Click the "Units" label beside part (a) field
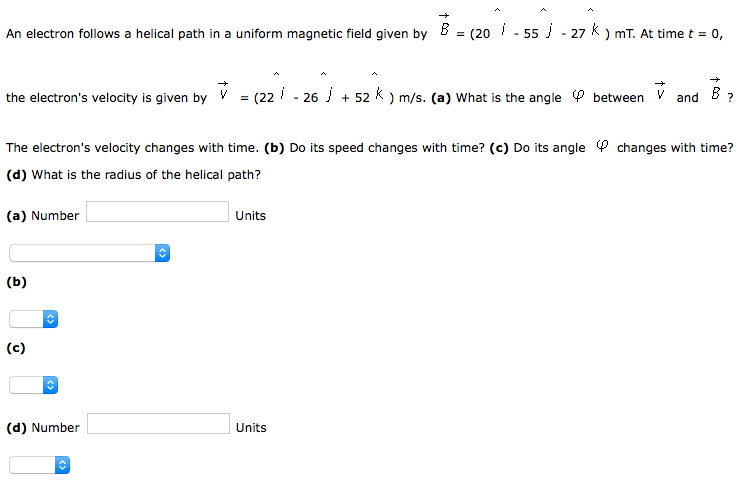The height and width of the screenshot is (482, 738). coord(251,216)
